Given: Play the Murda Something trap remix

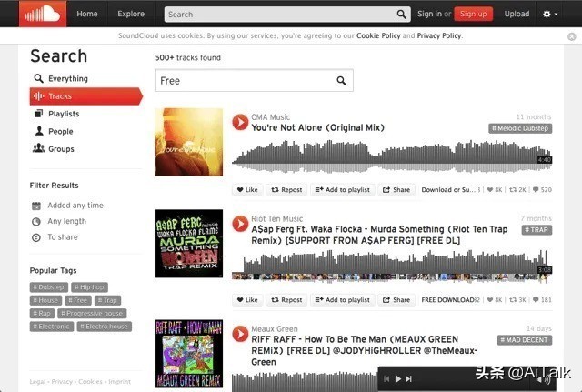Looking at the screenshot, I should pos(240,223).
